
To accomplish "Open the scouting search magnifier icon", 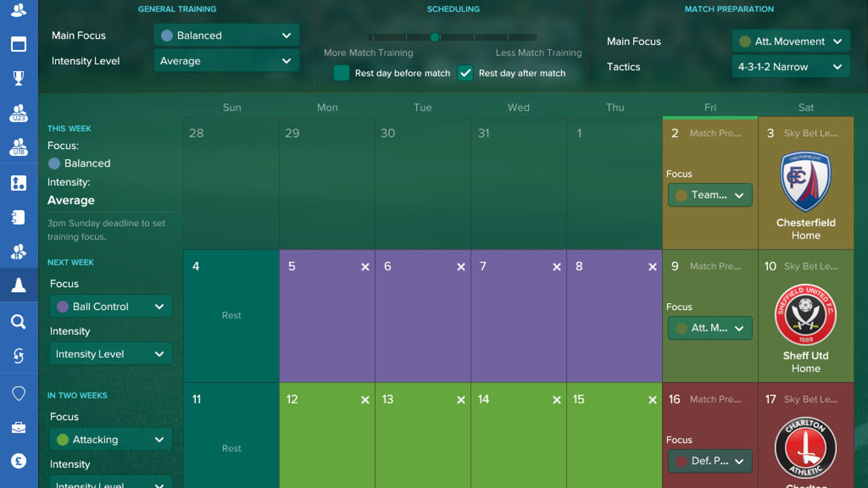I will point(19,322).
